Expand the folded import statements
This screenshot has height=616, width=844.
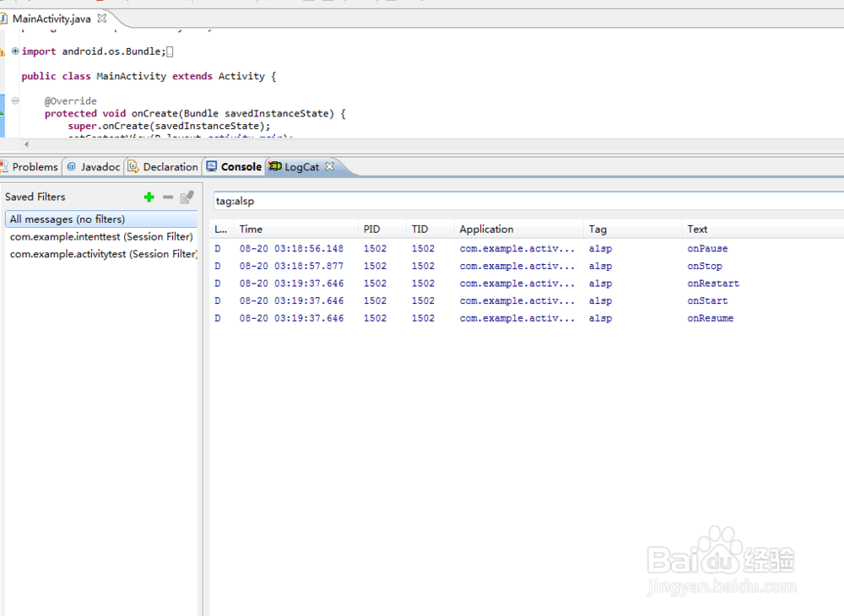pos(15,51)
